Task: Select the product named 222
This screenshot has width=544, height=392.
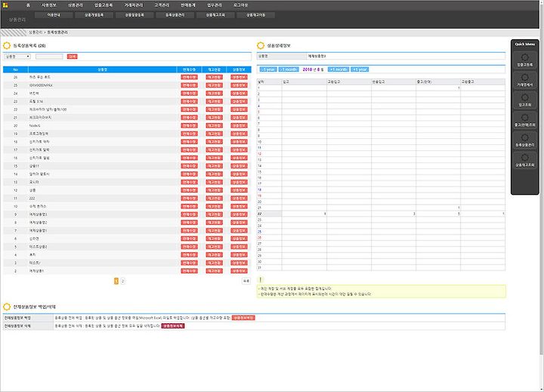Action: click(127, 198)
